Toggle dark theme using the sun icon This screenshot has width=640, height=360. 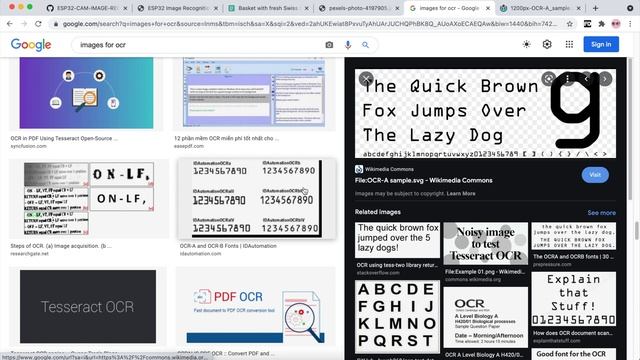click(x=527, y=44)
